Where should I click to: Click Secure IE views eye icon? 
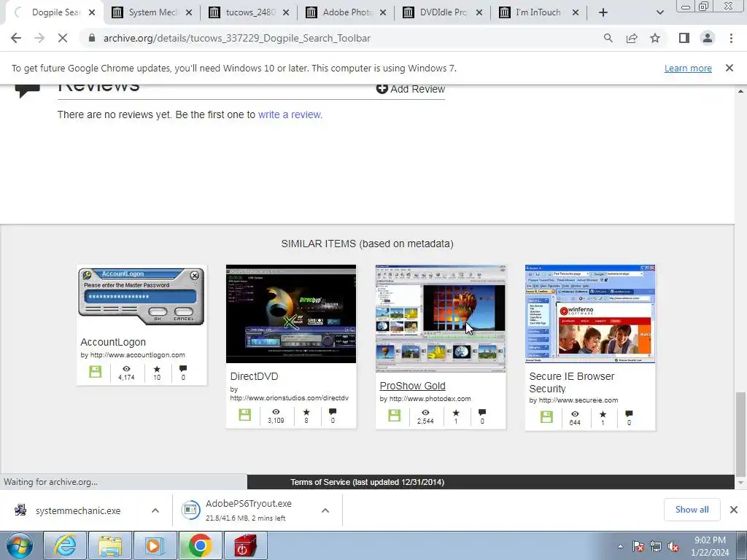(x=575, y=413)
